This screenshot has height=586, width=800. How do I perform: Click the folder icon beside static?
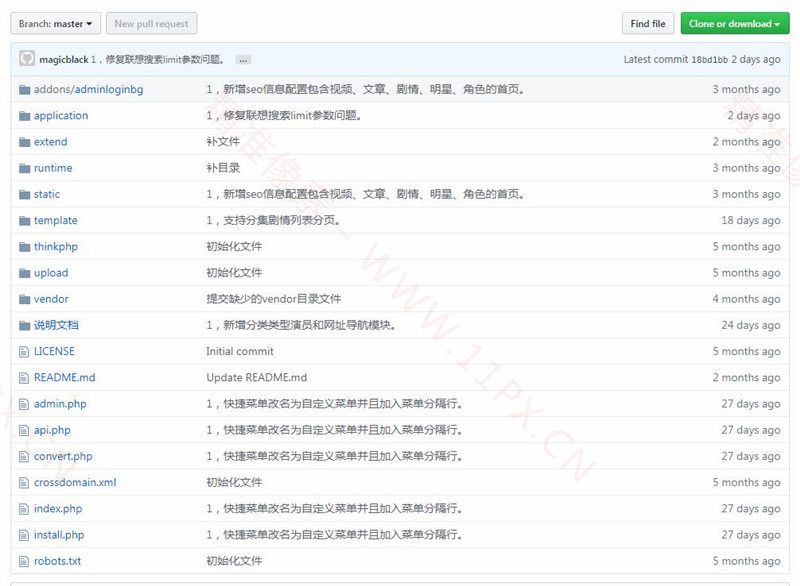click(x=24, y=194)
